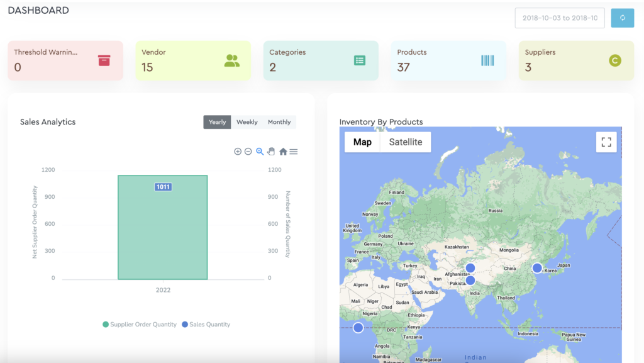Click the DASHBOARD page title
Screen dimensions: 644x363
pyautogui.click(x=38, y=10)
